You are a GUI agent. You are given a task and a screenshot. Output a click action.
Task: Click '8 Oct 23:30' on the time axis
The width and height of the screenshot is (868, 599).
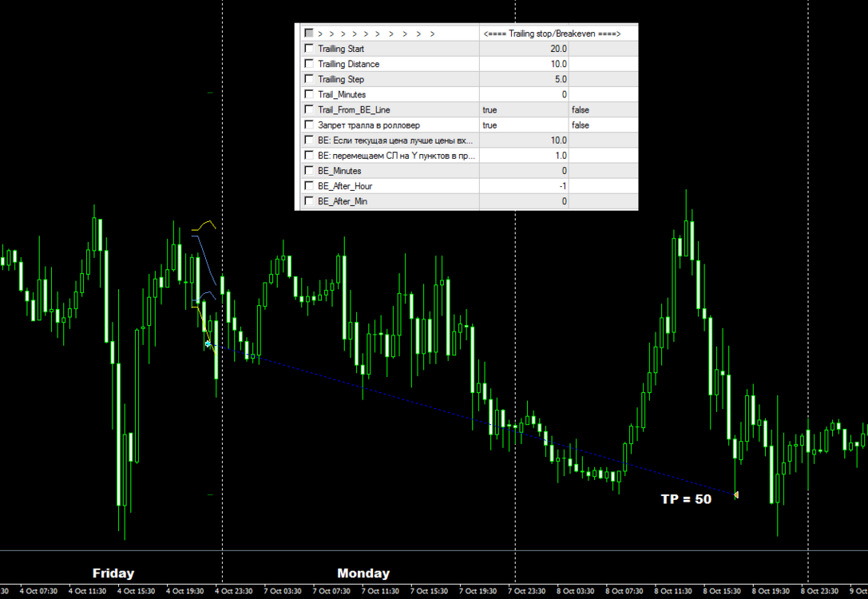(x=820, y=591)
